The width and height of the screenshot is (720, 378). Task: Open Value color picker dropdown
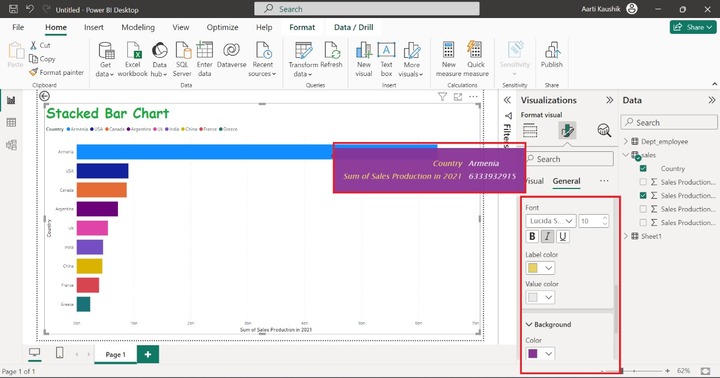[540, 297]
